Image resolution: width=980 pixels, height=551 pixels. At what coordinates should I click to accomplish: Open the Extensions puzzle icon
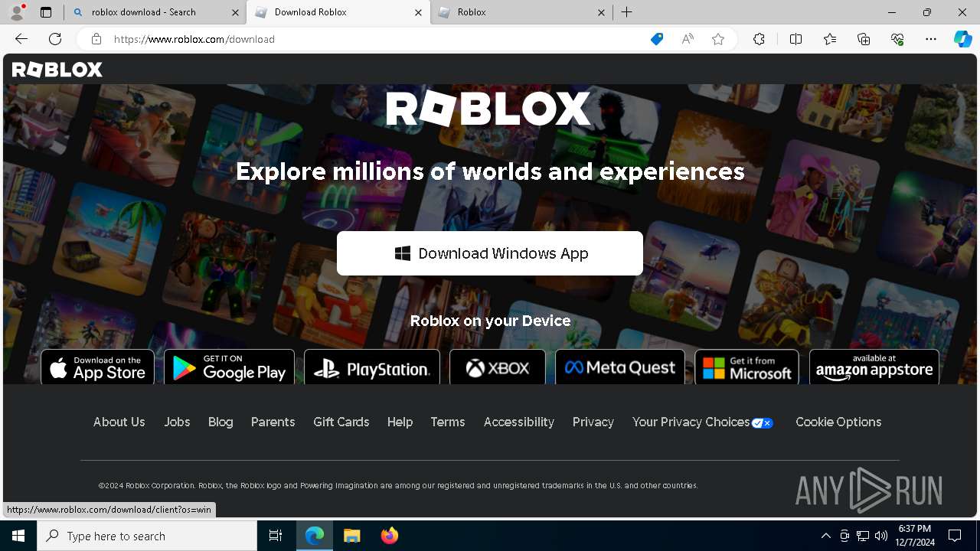pos(759,39)
